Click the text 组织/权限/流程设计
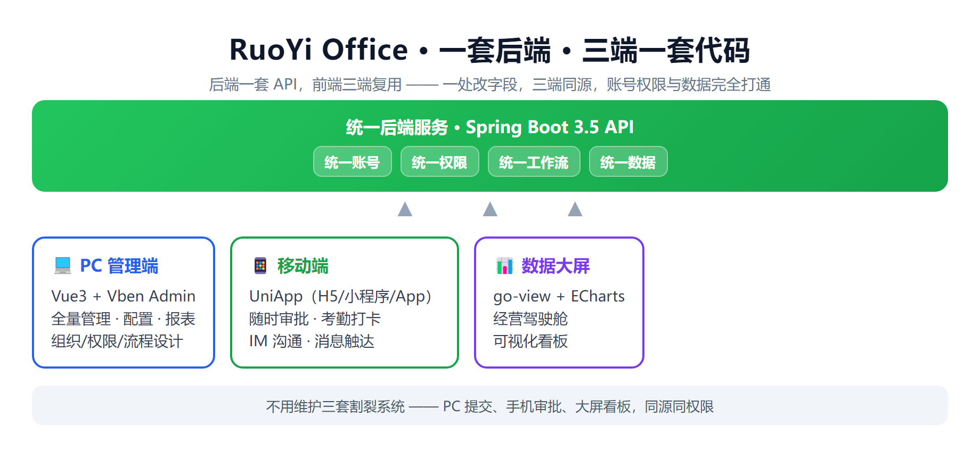The image size is (980, 457). 117,341
